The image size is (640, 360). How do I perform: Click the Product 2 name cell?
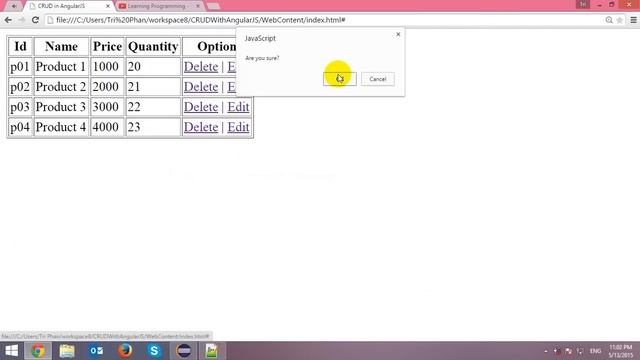[61, 87]
